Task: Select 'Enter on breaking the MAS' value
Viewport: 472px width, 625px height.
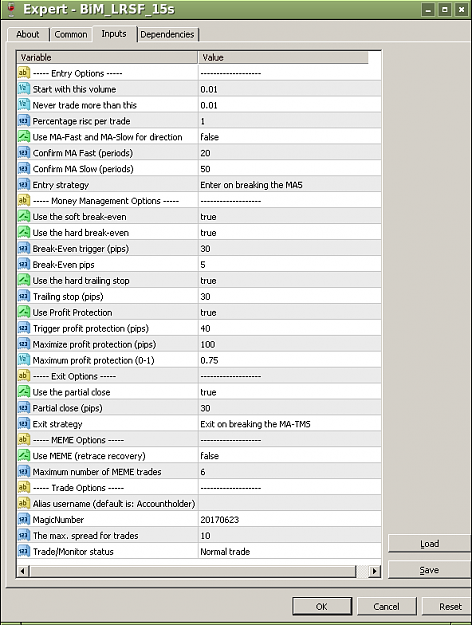Action: tap(251, 185)
